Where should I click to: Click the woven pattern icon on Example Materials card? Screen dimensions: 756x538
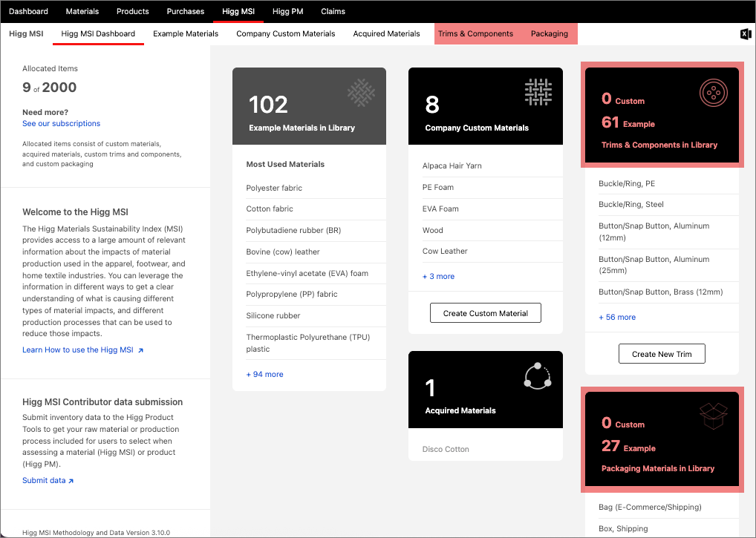tap(361, 93)
